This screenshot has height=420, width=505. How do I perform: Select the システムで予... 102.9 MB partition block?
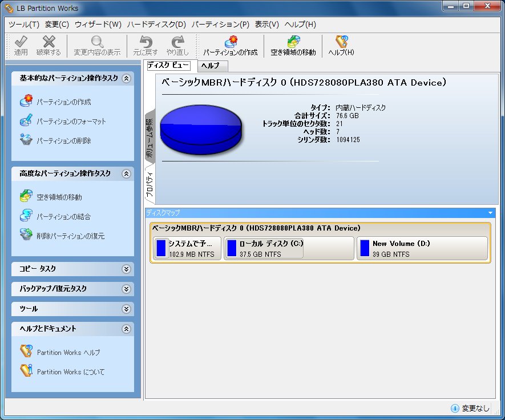pyautogui.click(x=187, y=248)
